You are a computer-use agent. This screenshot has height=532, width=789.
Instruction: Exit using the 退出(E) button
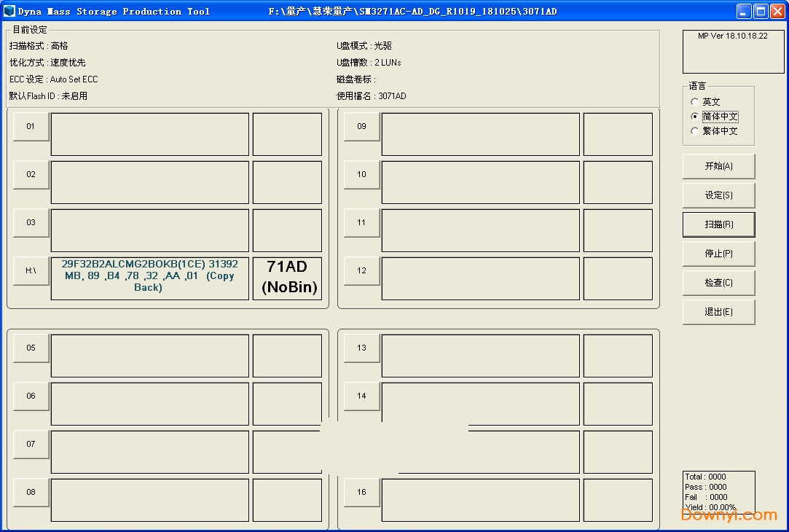click(x=718, y=312)
